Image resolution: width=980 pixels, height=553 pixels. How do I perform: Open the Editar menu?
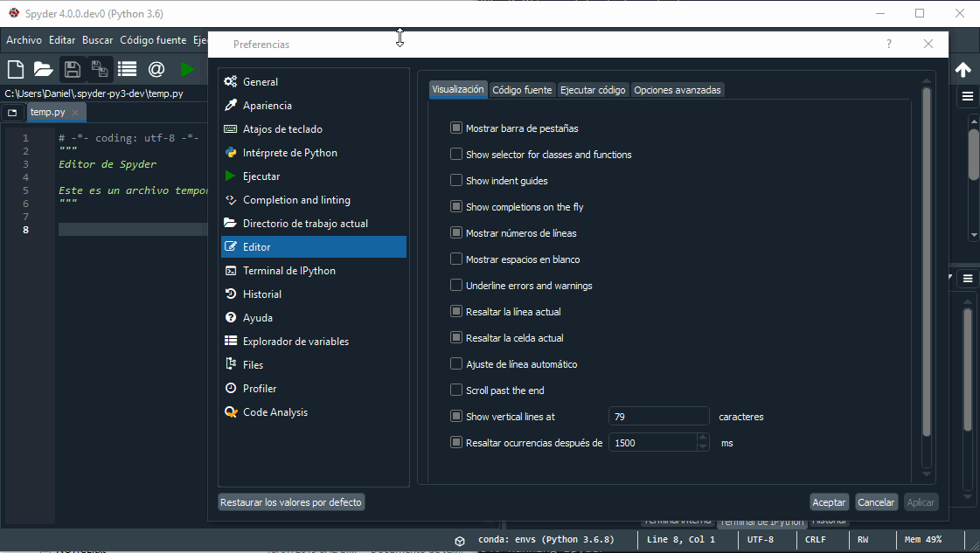tap(62, 40)
